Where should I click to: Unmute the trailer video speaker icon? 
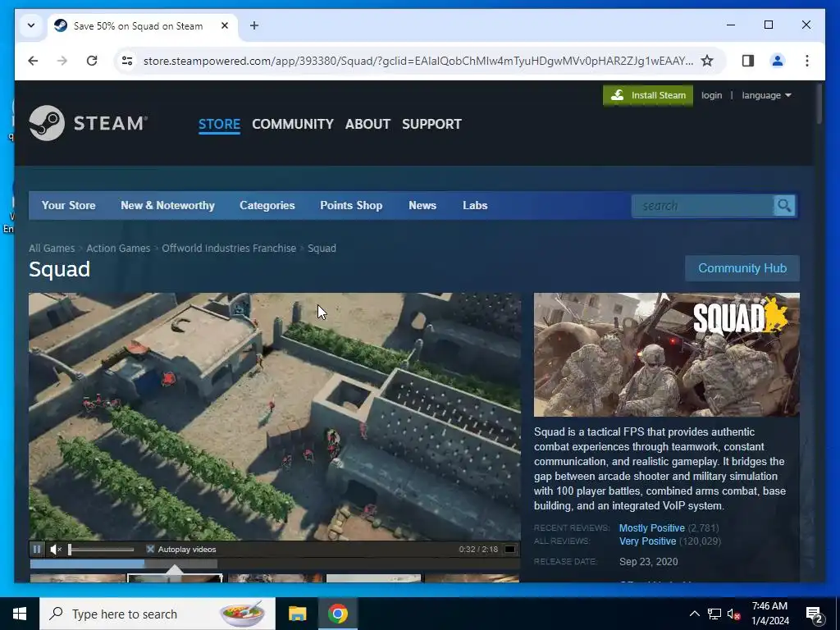[56, 549]
